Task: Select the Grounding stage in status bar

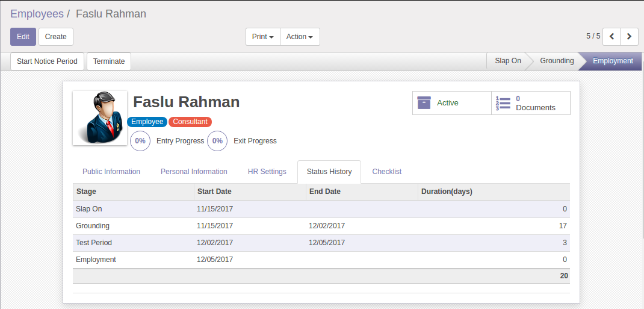Action: tap(557, 61)
